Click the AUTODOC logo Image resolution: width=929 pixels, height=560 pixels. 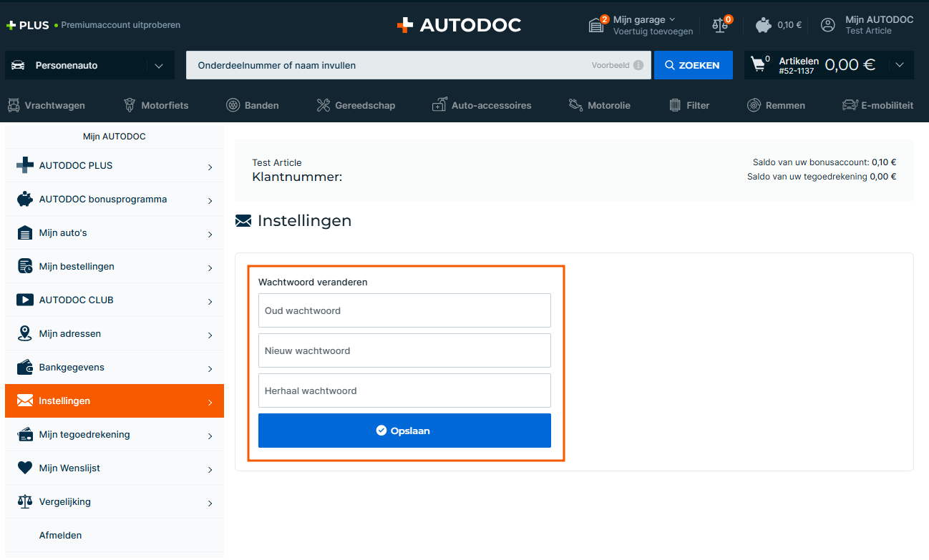point(459,25)
